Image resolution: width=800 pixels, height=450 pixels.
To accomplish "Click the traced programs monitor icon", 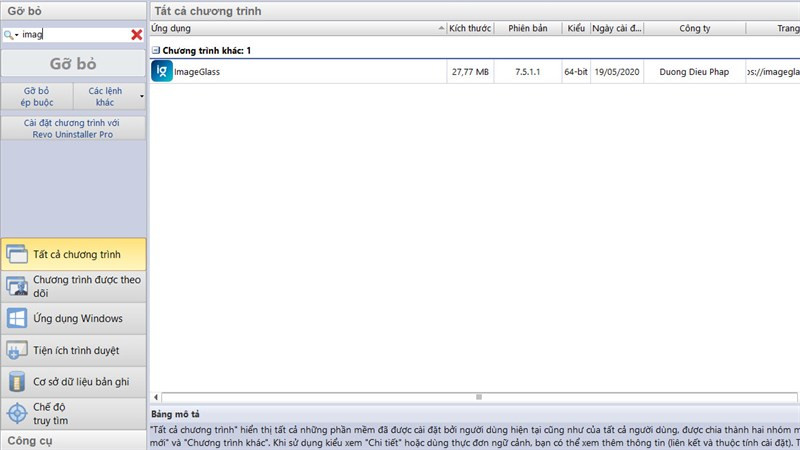I will tap(17, 286).
